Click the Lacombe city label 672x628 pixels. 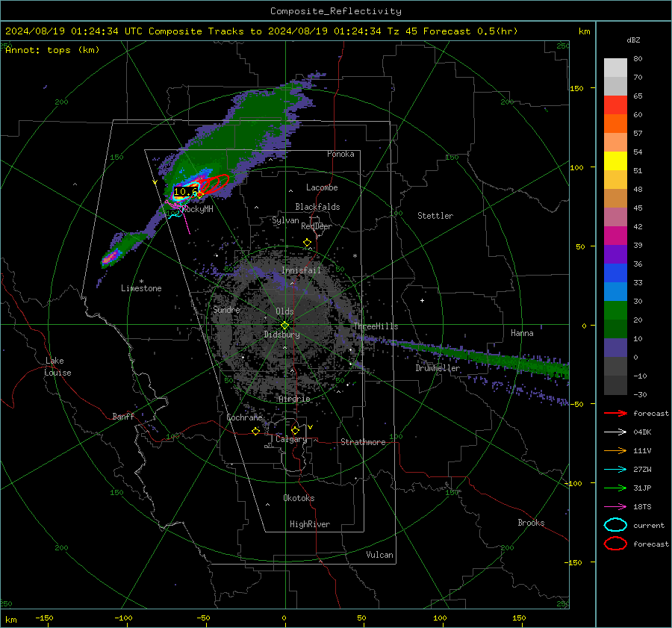[322, 187]
